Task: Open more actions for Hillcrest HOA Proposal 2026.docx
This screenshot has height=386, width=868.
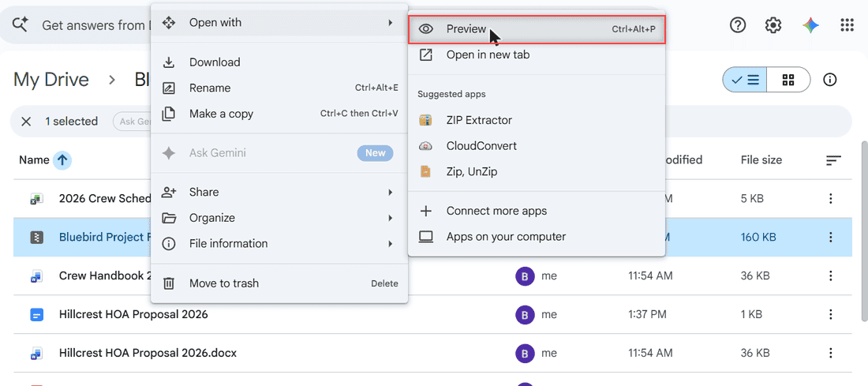Action: (x=830, y=353)
